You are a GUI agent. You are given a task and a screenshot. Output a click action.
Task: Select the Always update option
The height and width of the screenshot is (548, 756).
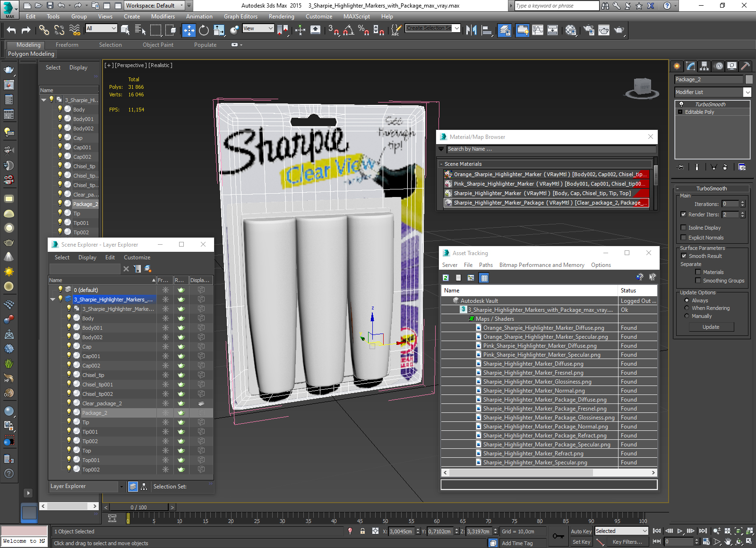(x=687, y=300)
